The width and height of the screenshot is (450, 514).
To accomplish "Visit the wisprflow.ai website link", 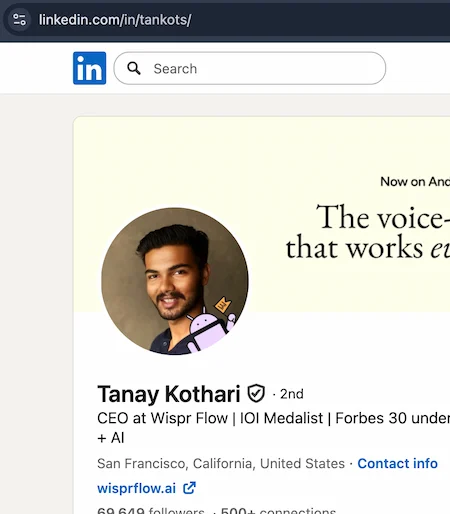I will (136, 488).
